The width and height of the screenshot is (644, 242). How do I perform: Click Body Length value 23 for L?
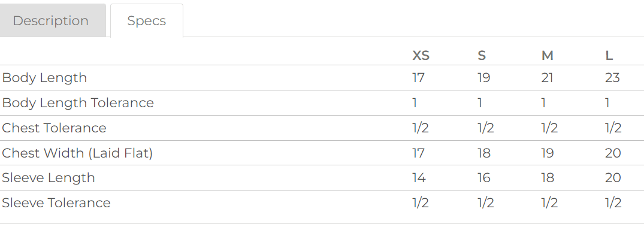(612, 78)
